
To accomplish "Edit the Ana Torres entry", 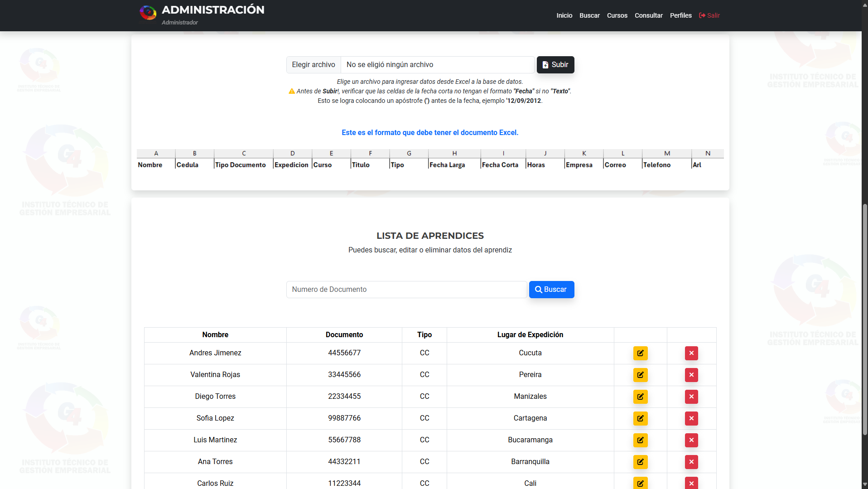I will [640, 462].
